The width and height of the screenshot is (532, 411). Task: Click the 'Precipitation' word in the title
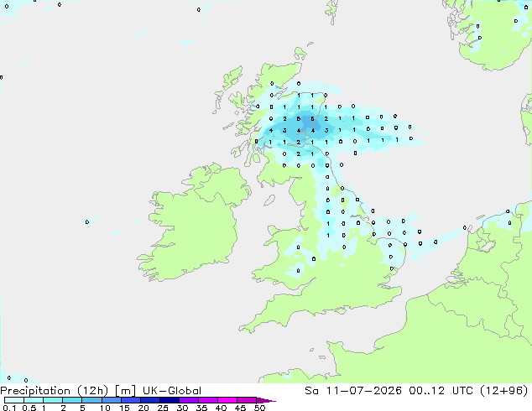tap(35, 391)
